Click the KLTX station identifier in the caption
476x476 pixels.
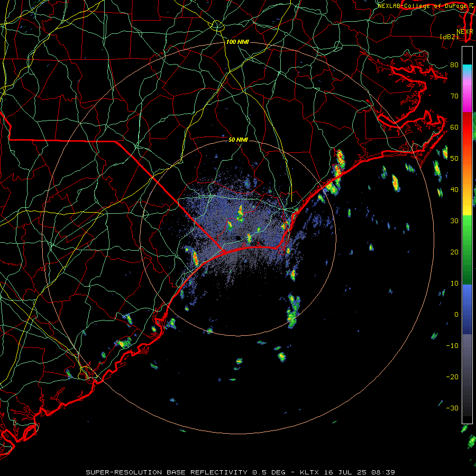pos(309,472)
